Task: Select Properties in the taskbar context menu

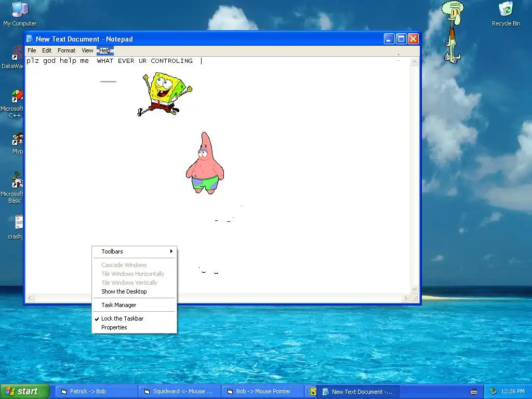Action: (135, 327)
